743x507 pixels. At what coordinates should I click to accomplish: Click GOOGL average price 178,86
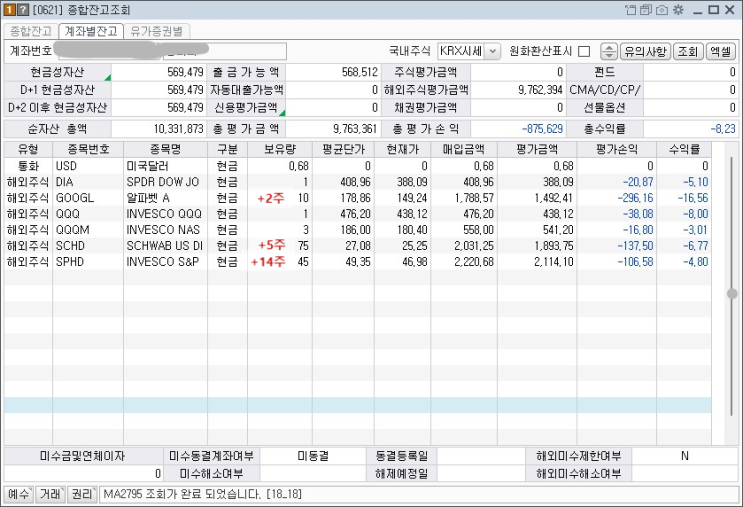355,198
